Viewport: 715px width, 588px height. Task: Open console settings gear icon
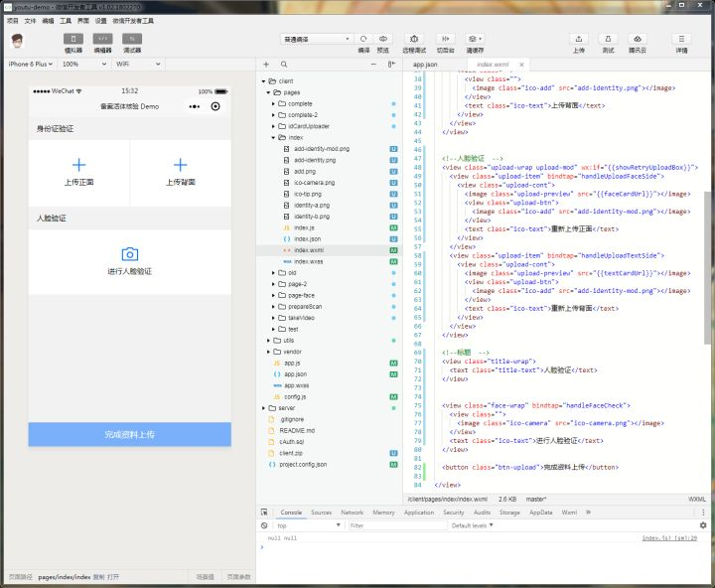pos(703,525)
